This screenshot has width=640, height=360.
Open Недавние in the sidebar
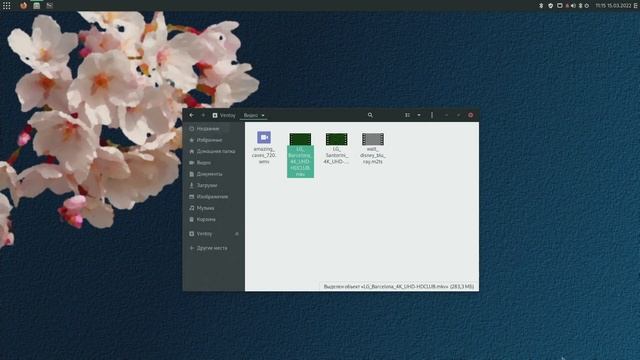(213, 129)
